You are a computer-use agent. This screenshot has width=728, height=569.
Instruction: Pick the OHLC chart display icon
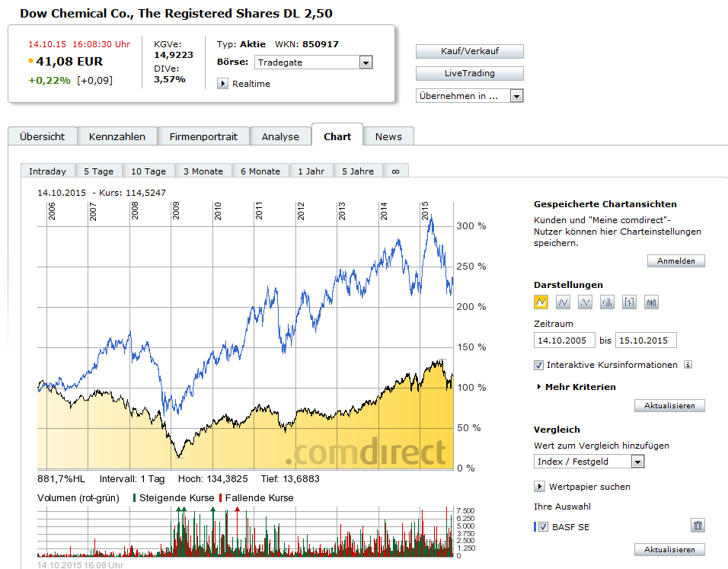tap(629, 302)
